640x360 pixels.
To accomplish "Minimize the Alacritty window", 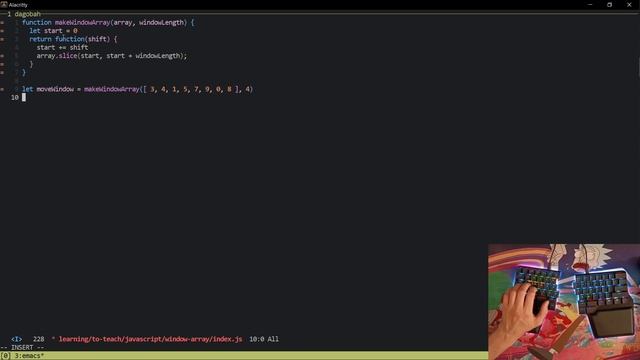I will click(590, 4).
